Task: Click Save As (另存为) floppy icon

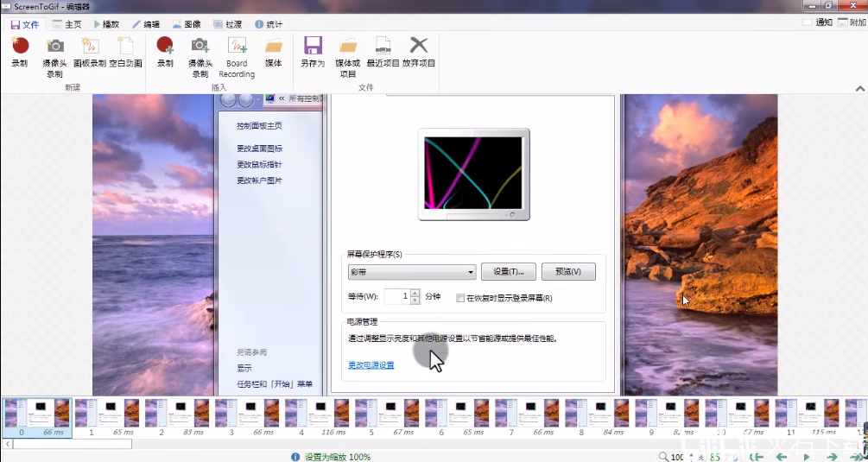Action: tap(313, 54)
